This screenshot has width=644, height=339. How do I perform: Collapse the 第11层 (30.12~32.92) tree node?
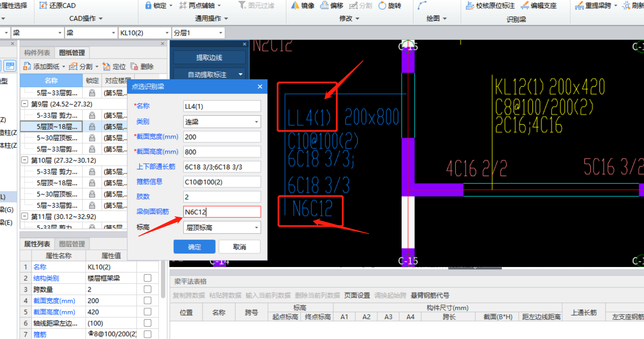[x=24, y=216]
